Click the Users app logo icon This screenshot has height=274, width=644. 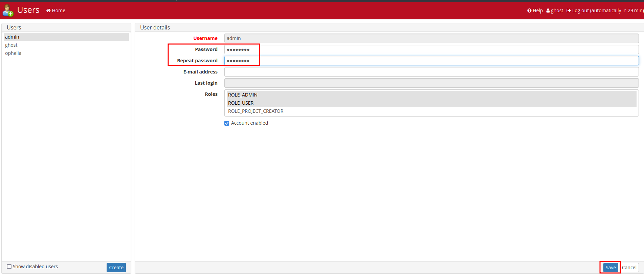point(8,10)
